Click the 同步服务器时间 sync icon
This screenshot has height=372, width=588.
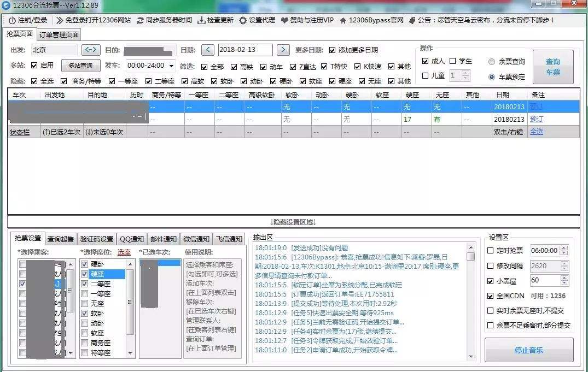click(140, 20)
